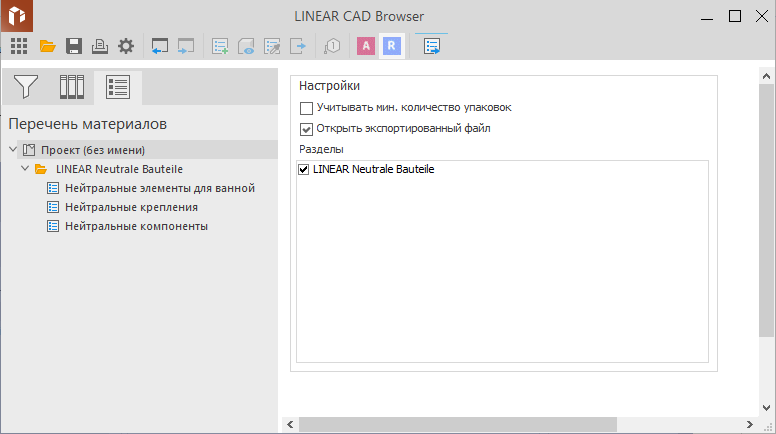Enable Учитывать мин. количество упаковок checkbox

306,108
